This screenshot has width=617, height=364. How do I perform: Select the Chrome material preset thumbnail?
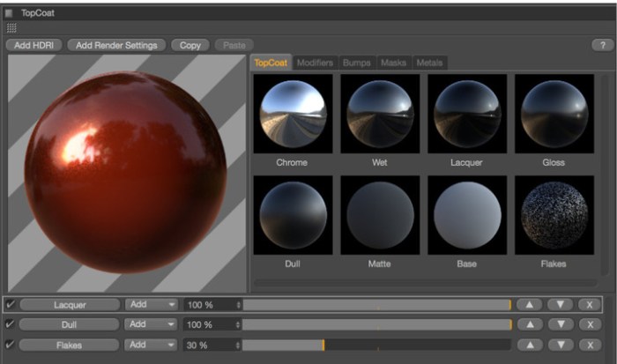click(x=292, y=114)
